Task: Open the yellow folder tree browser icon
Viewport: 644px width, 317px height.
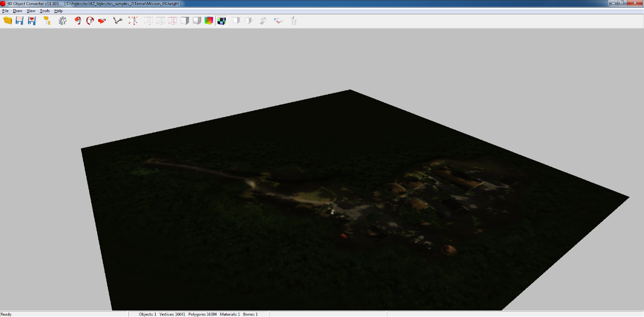Action: tap(47, 20)
